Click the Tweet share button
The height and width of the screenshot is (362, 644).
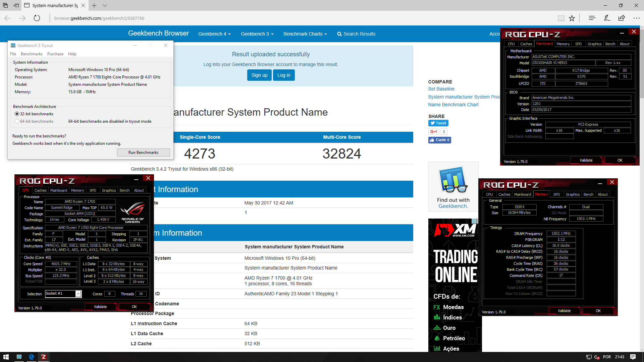(438, 123)
